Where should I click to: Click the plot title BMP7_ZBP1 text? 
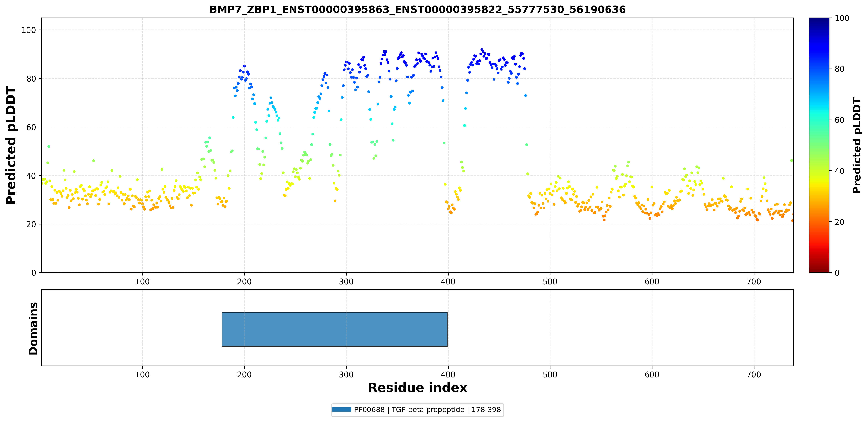pos(418,9)
